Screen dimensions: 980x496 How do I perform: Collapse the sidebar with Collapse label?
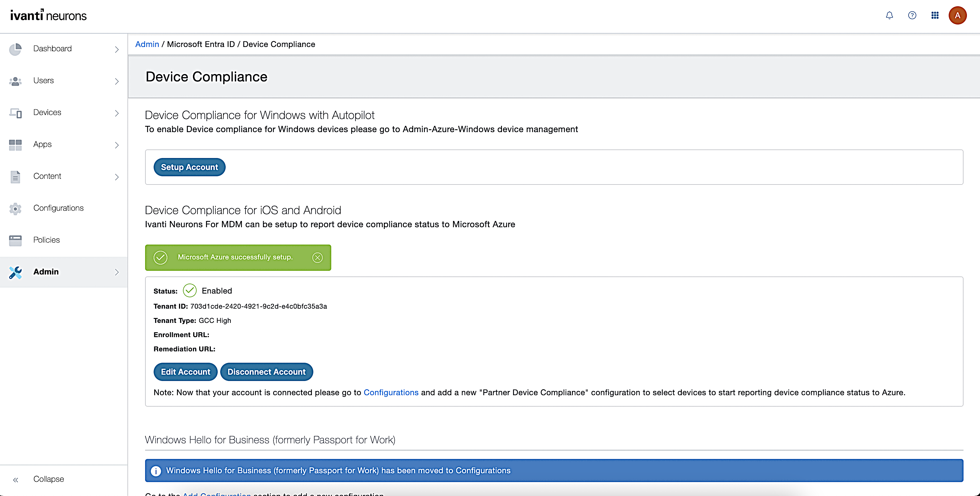[49, 479]
